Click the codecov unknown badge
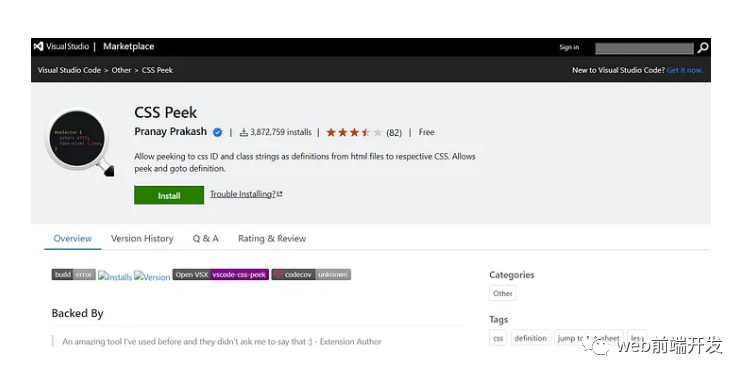The width and height of the screenshot is (746, 377). click(x=311, y=275)
